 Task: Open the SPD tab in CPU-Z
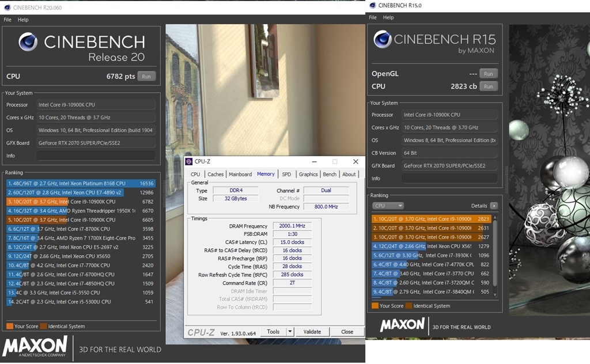click(x=286, y=174)
